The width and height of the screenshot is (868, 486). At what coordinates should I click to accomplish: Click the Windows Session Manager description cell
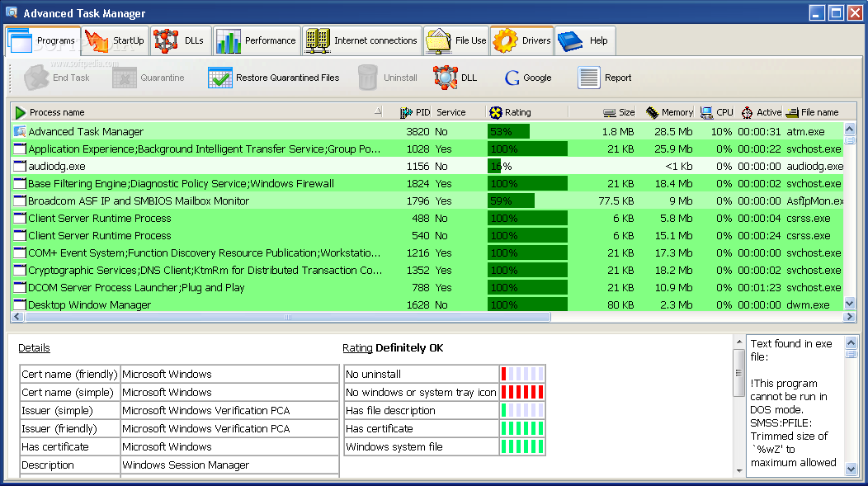pyautogui.click(x=229, y=465)
